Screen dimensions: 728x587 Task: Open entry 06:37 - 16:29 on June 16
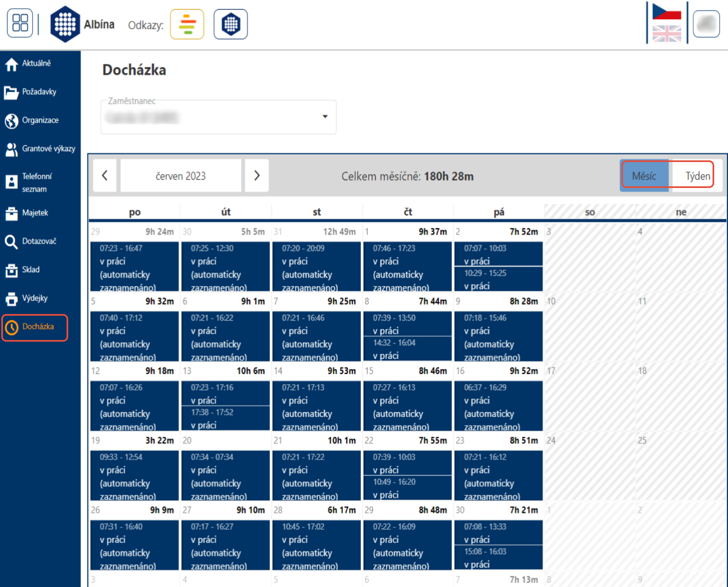pos(499,406)
